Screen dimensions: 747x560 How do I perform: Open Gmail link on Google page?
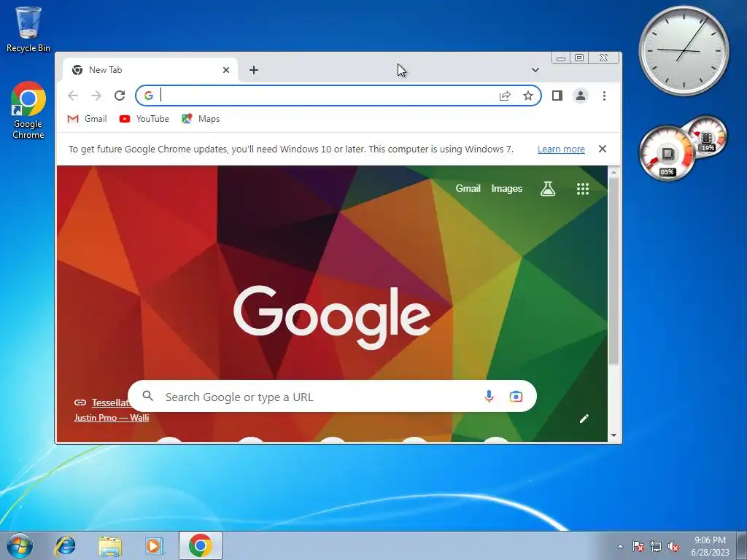coord(468,189)
